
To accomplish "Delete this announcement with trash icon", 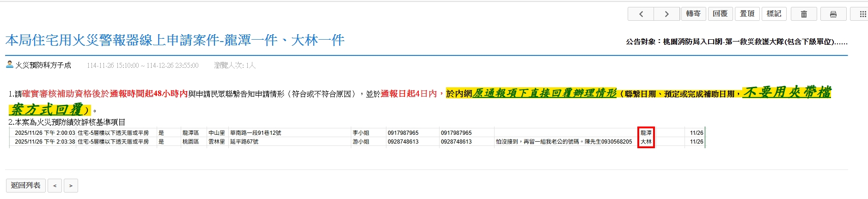I will (x=804, y=14).
